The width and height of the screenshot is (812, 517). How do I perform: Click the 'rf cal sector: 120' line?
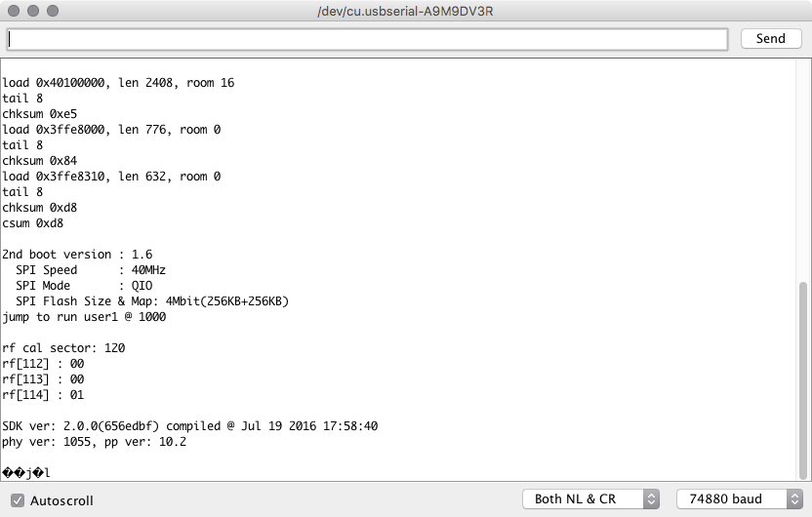coord(63,348)
